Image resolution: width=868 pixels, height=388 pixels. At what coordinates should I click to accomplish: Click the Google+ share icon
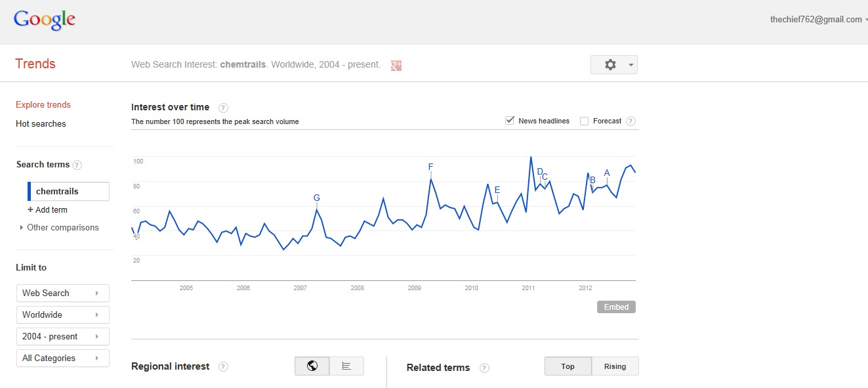(x=396, y=65)
